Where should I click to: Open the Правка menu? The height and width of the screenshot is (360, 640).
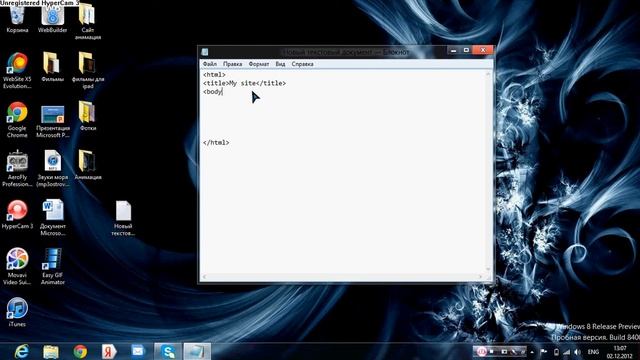point(232,64)
